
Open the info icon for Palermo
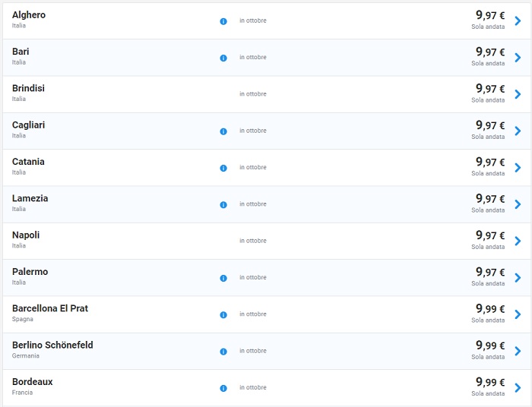(x=223, y=278)
